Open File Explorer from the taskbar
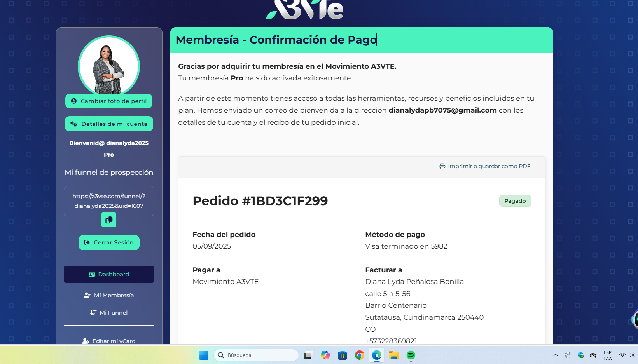This screenshot has width=638, height=364. click(394, 355)
